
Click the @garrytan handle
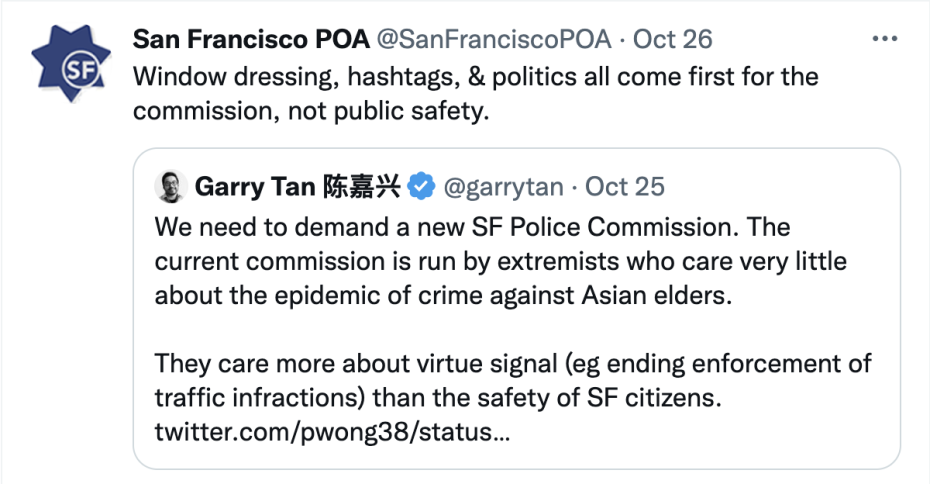[503, 186]
